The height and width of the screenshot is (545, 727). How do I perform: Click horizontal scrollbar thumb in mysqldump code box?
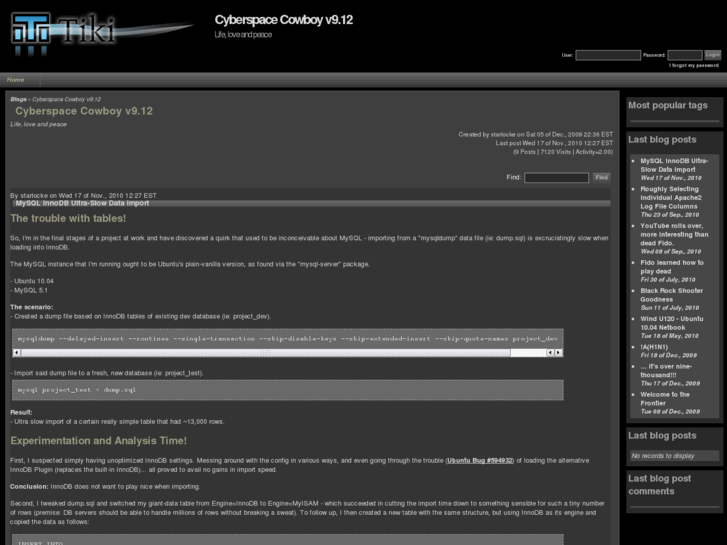(266, 353)
